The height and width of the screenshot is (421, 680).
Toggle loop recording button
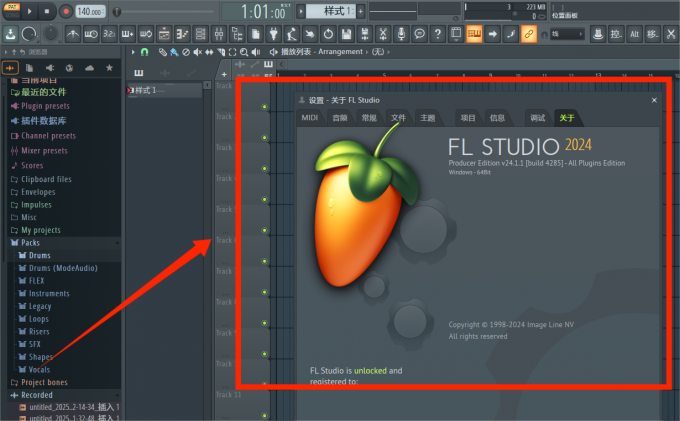pos(146,34)
